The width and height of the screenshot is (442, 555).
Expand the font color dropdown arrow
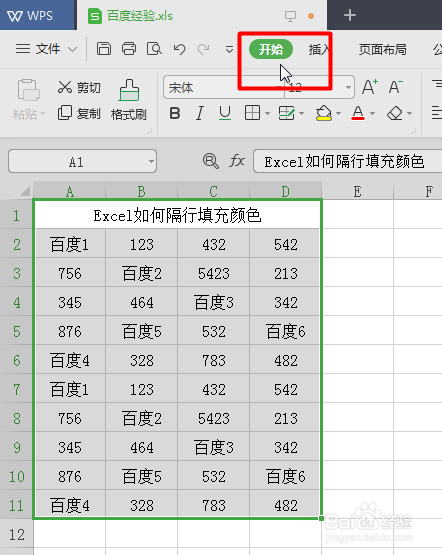(372, 114)
